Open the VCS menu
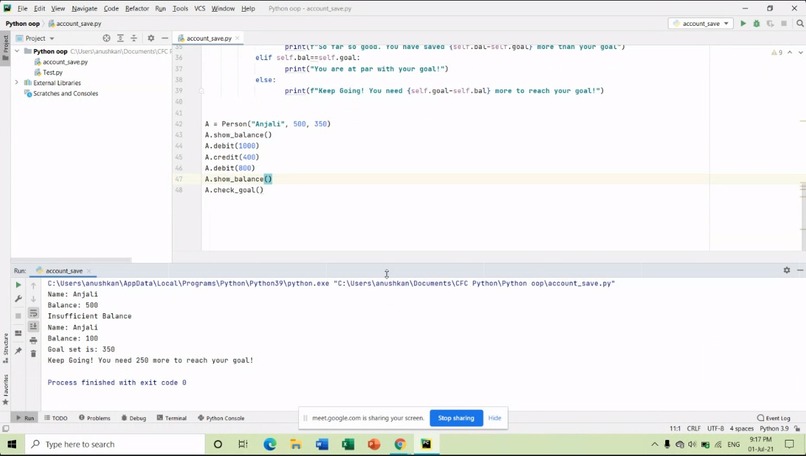 pos(199,8)
